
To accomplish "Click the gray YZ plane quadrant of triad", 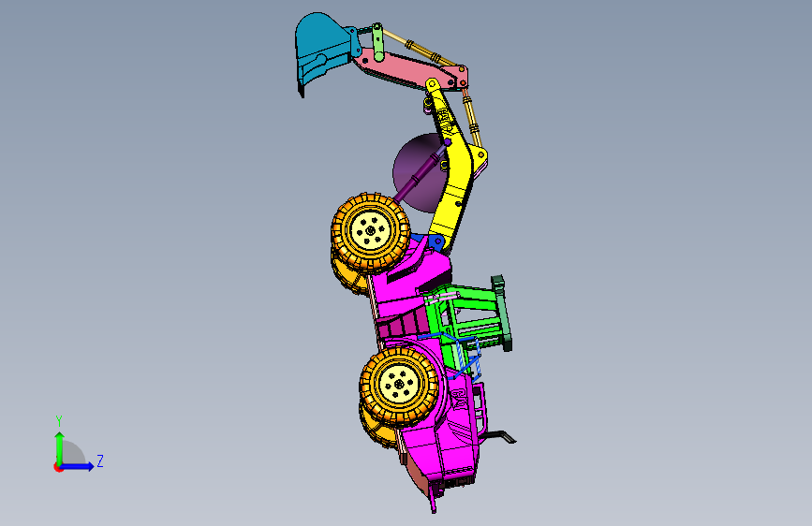I will 72,454.
